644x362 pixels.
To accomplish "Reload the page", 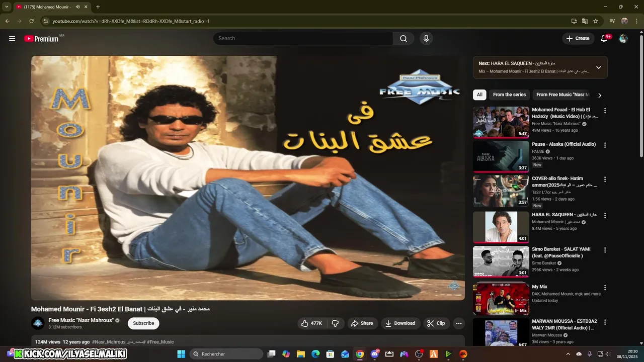I will tap(31, 21).
